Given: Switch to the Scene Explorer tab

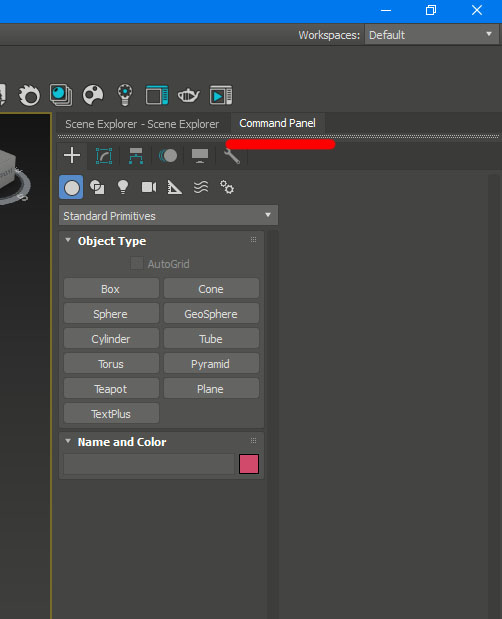Looking at the screenshot, I should point(142,124).
